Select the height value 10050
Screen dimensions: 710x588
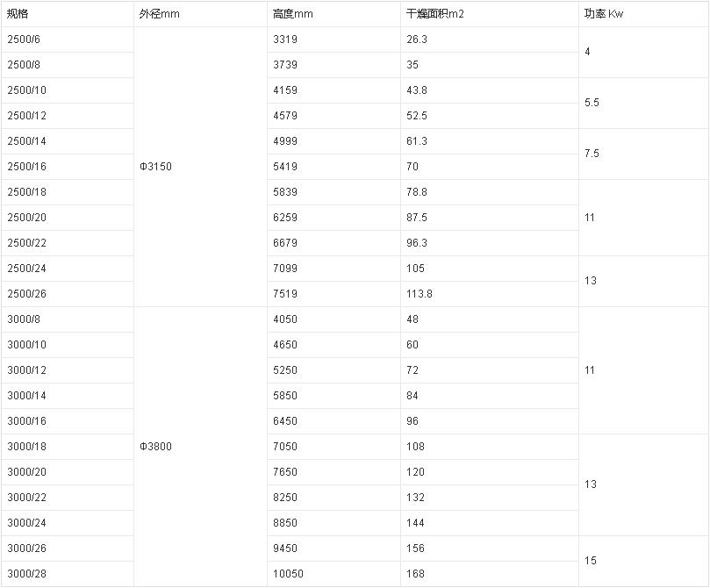[x=287, y=574]
